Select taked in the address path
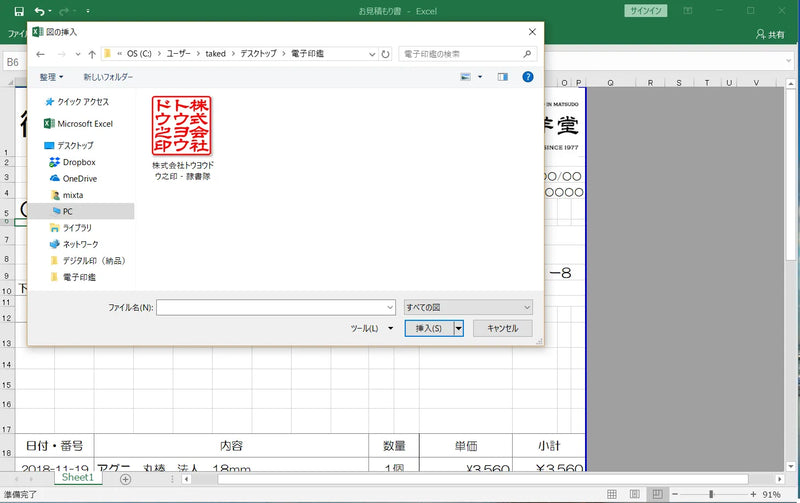 [x=215, y=54]
